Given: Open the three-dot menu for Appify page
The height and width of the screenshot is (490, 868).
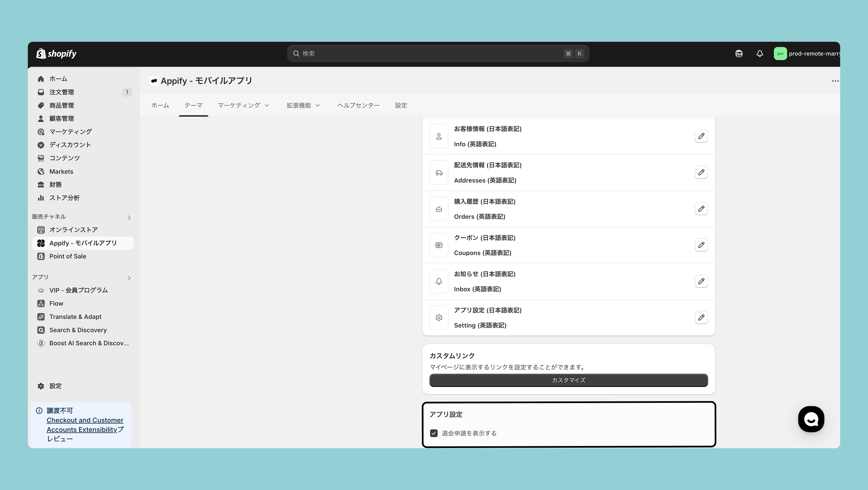Looking at the screenshot, I should [835, 81].
